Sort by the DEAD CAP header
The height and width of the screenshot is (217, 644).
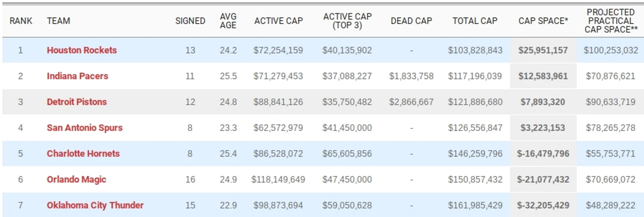tap(411, 21)
